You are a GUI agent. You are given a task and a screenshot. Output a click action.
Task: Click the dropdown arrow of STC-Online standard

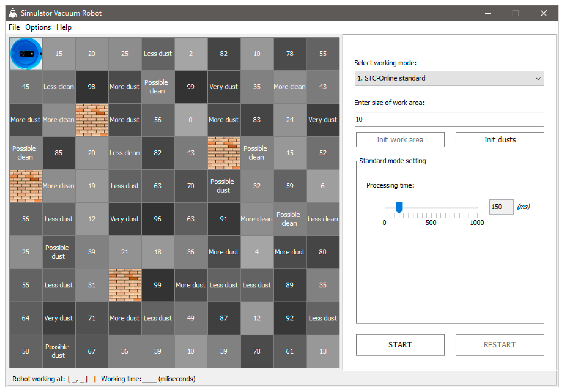point(538,79)
